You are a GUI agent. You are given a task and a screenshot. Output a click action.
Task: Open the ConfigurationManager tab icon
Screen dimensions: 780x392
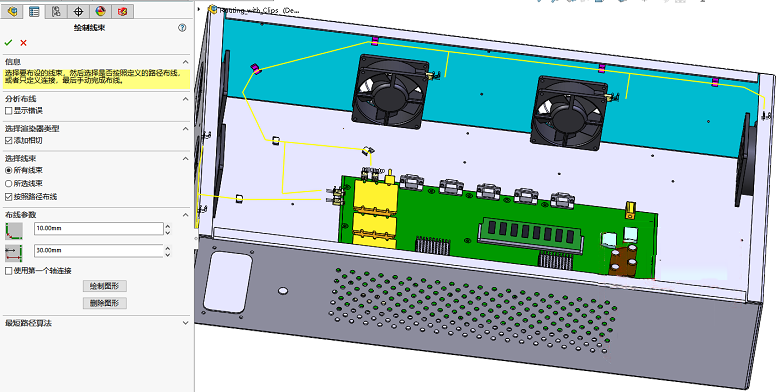(56, 11)
